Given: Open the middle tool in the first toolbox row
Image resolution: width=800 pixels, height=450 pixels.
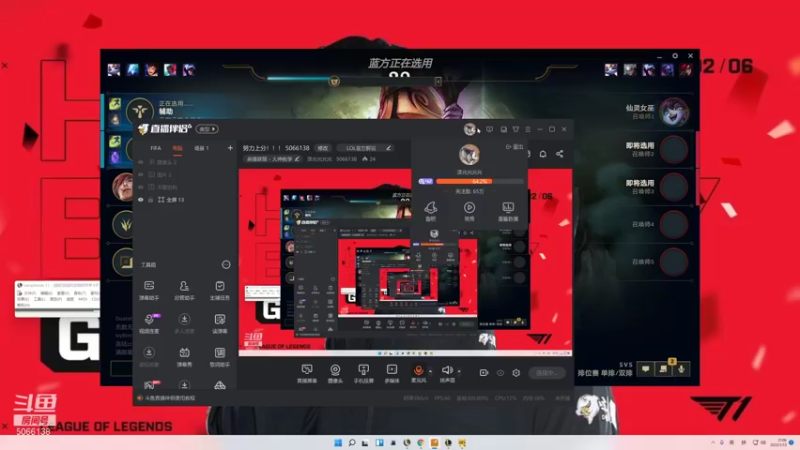Looking at the screenshot, I should click(x=184, y=290).
